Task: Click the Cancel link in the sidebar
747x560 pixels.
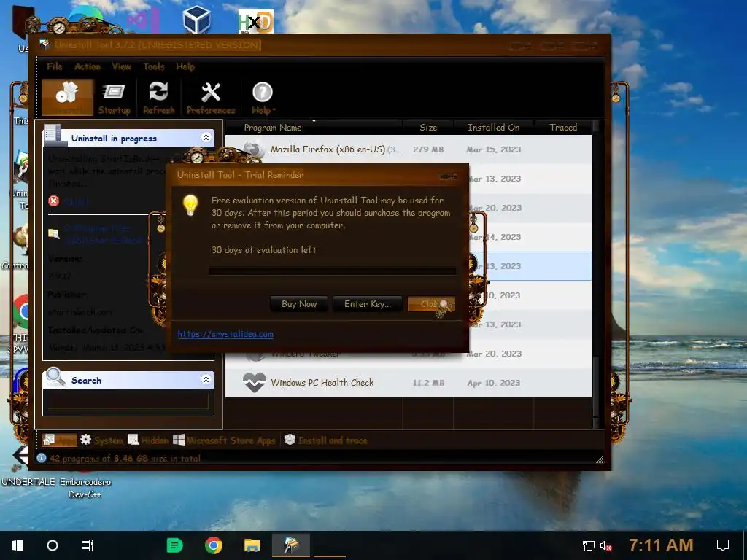Action: [x=76, y=201]
